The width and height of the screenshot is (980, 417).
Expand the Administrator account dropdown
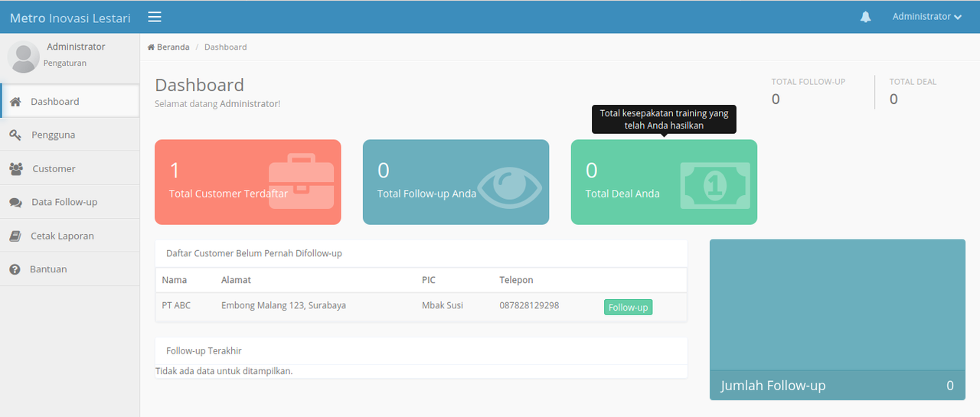pos(926,17)
